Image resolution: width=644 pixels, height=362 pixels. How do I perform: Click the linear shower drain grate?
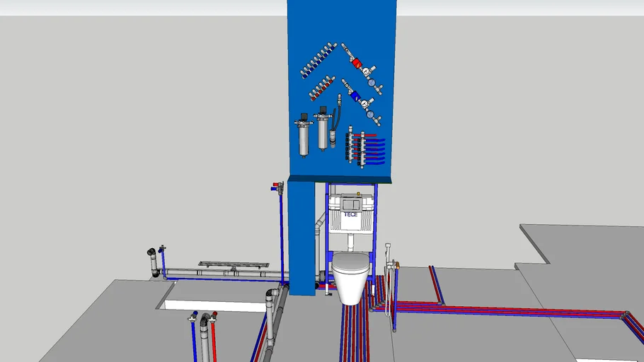click(234, 263)
